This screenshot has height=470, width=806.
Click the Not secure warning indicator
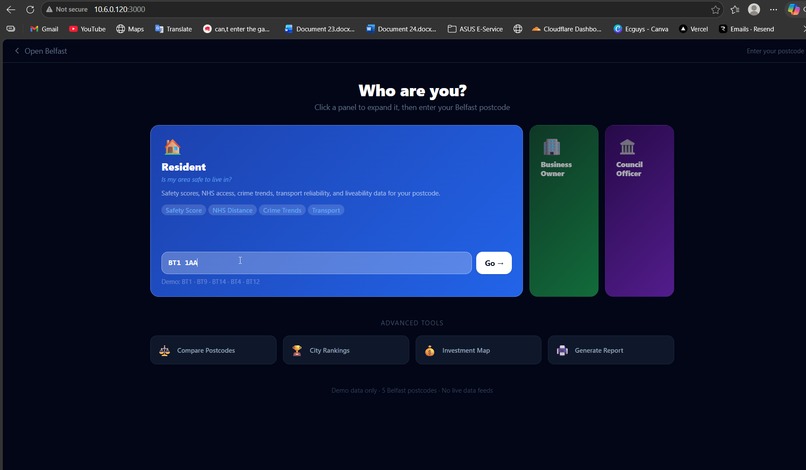66,9
